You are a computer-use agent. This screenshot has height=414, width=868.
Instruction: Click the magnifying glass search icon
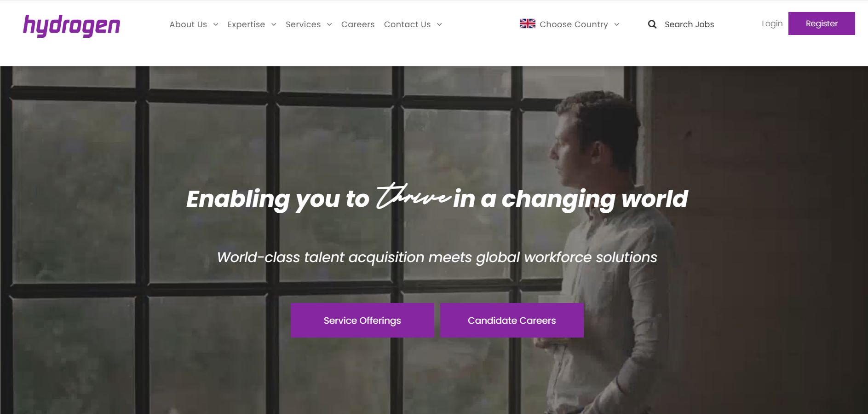point(652,24)
